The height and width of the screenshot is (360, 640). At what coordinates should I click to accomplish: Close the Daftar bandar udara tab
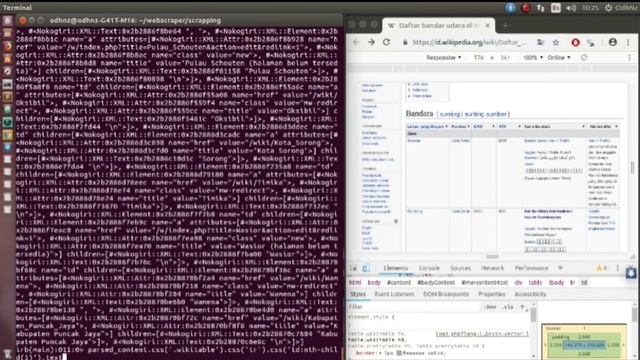(487, 25)
